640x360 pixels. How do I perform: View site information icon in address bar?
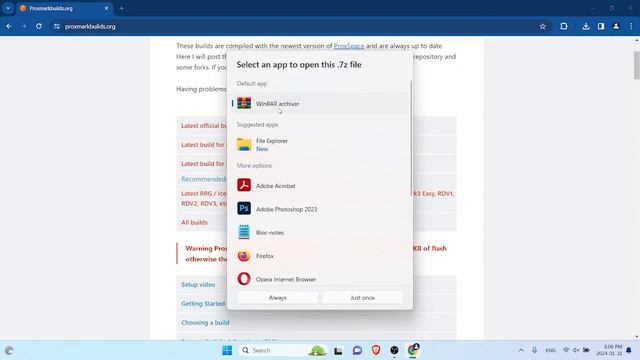click(57, 26)
